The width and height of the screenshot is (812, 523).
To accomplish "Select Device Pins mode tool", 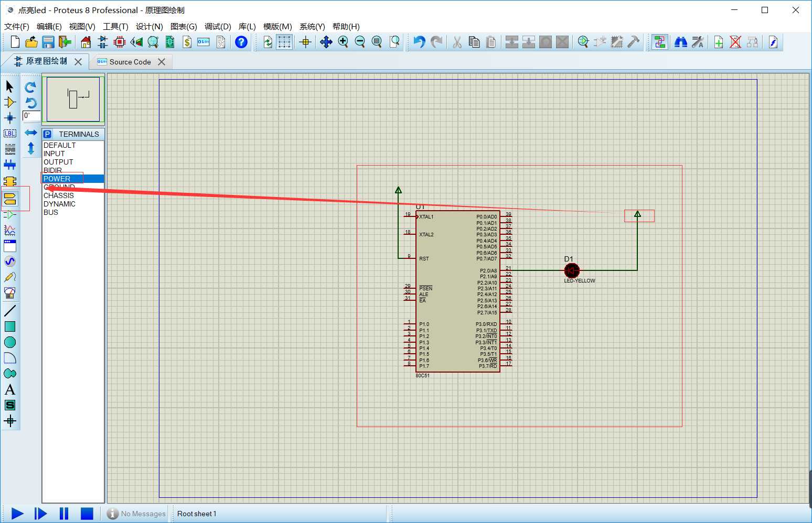I will pyautogui.click(x=9, y=214).
